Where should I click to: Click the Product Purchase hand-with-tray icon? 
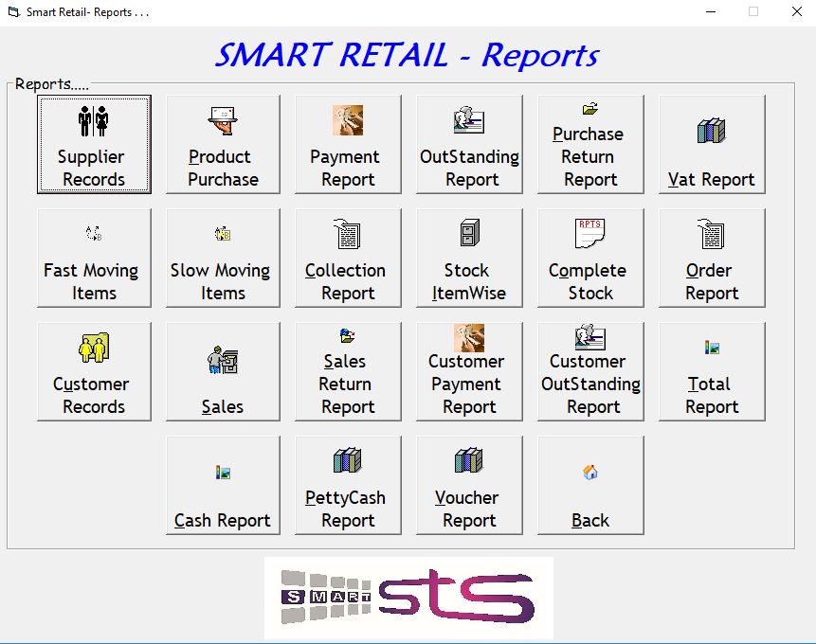pyautogui.click(x=223, y=120)
